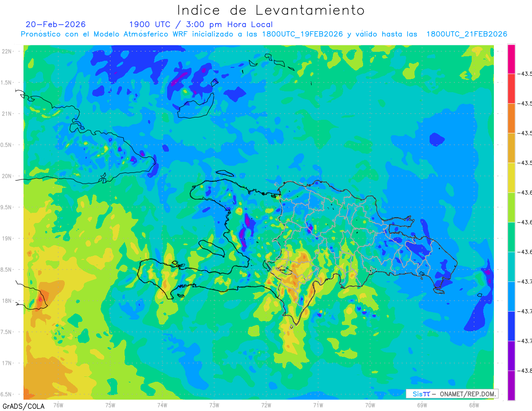Click the "Indice de Levantamiento" title
This screenshot has height=411, width=532.
point(271,10)
